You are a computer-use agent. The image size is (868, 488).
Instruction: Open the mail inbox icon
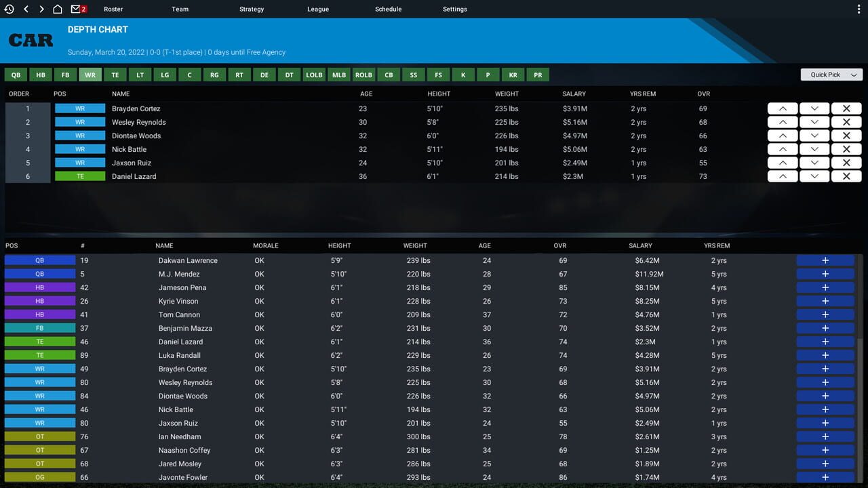tap(76, 9)
